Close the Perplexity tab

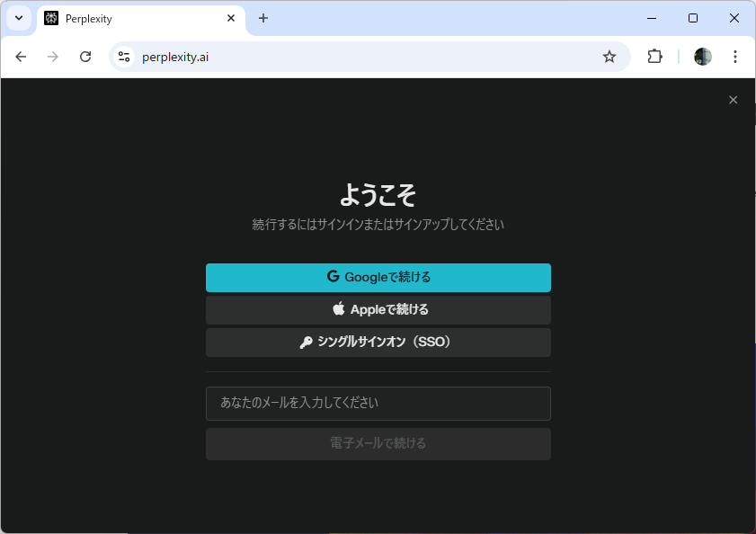(x=231, y=18)
